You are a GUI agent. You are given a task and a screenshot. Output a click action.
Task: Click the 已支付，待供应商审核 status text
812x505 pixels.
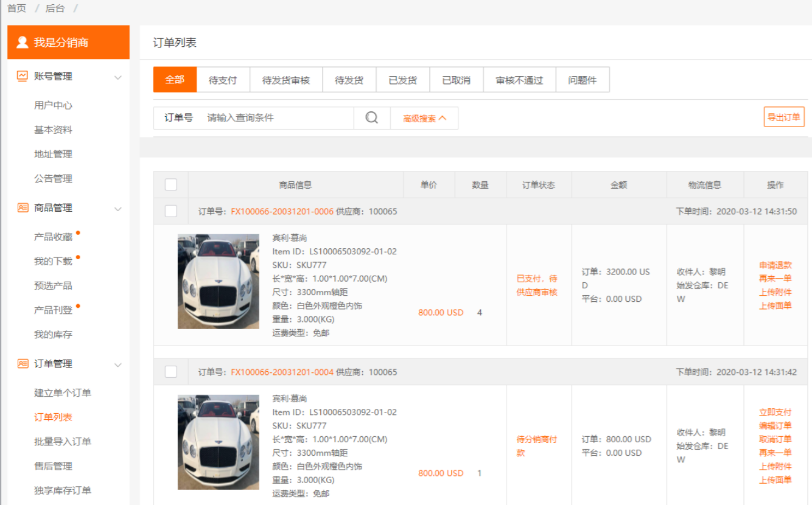537,285
